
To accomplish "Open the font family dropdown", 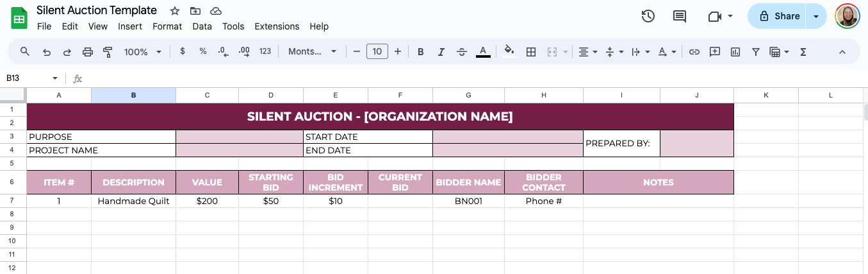I will click(312, 52).
